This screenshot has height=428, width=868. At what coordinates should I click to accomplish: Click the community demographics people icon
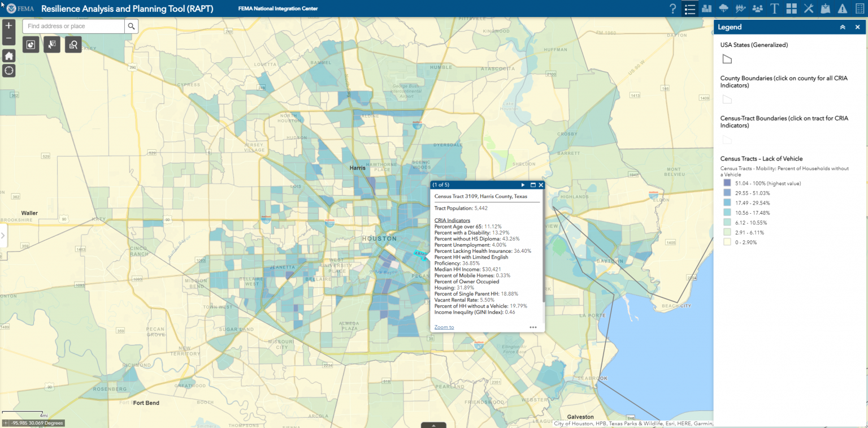click(758, 8)
